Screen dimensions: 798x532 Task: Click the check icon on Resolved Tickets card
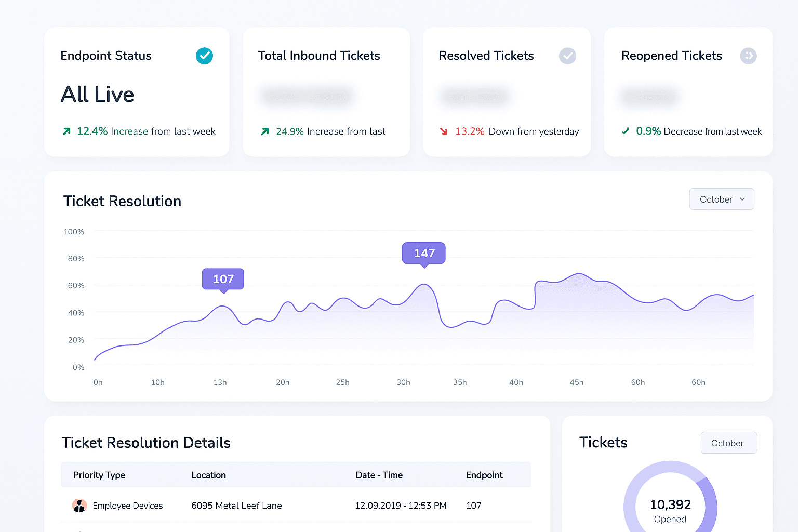click(567, 56)
